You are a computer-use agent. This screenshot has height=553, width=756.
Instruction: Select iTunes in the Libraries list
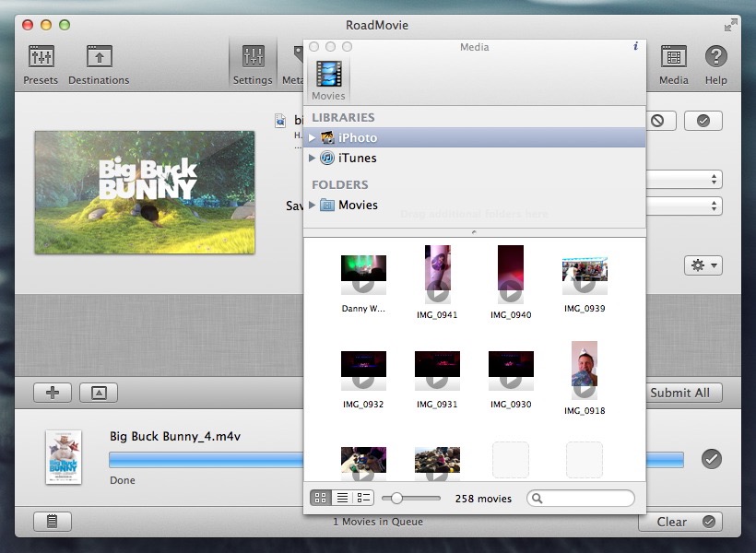point(357,159)
